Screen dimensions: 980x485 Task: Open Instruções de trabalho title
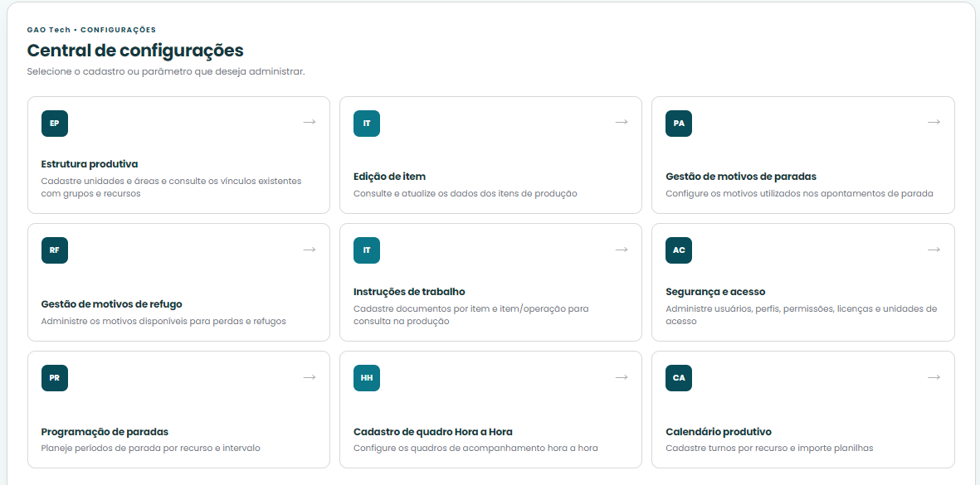click(409, 292)
